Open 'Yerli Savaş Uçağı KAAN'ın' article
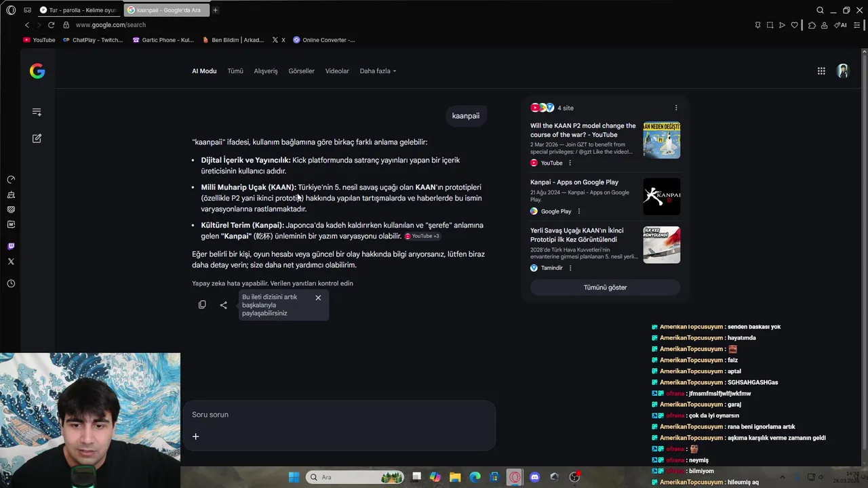The width and height of the screenshot is (868, 488). tap(577, 235)
